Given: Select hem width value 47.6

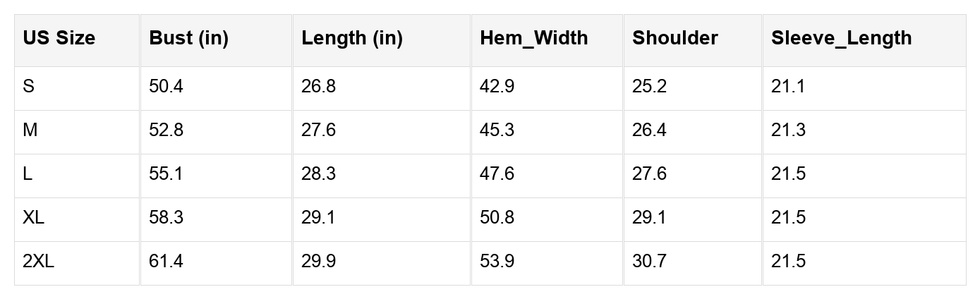Looking at the screenshot, I should pyautogui.click(x=497, y=174).
